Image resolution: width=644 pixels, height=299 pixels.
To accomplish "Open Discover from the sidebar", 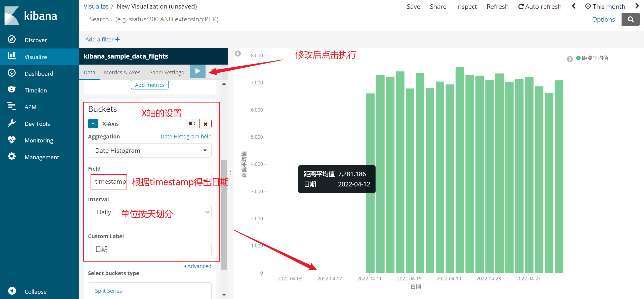I will (36, 40).
